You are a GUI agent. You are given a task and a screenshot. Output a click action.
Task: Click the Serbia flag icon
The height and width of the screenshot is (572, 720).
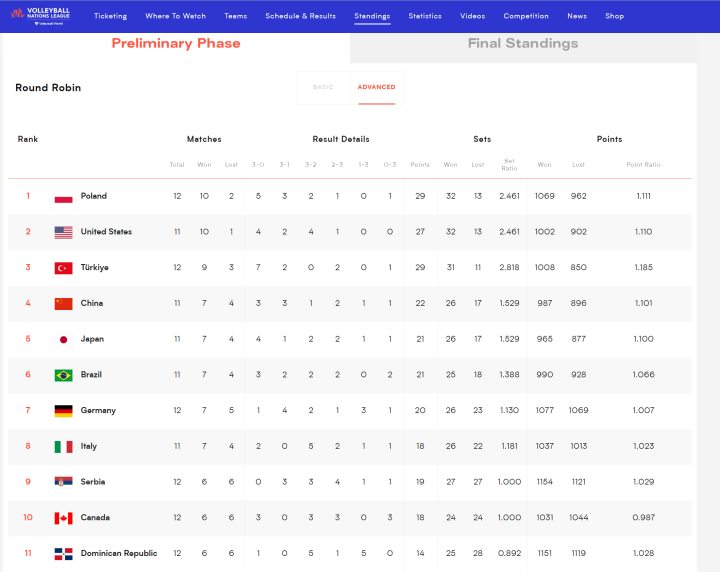point(63,482)
